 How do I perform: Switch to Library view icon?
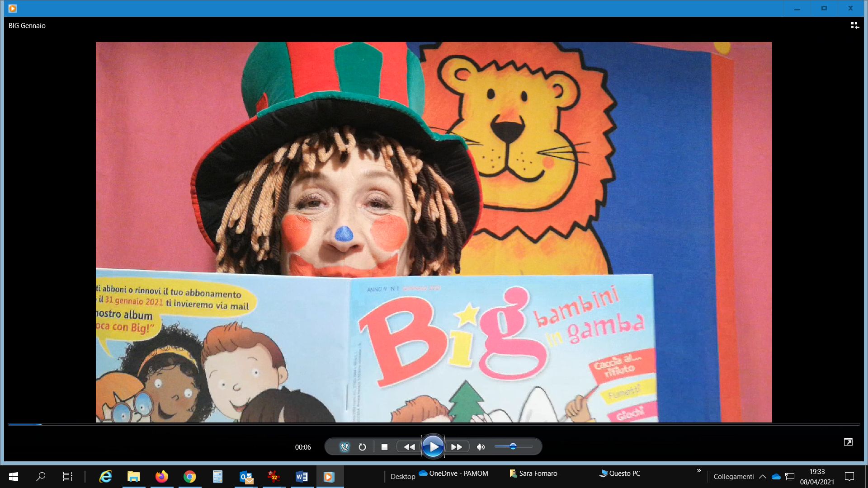click(x=854, y=26)
